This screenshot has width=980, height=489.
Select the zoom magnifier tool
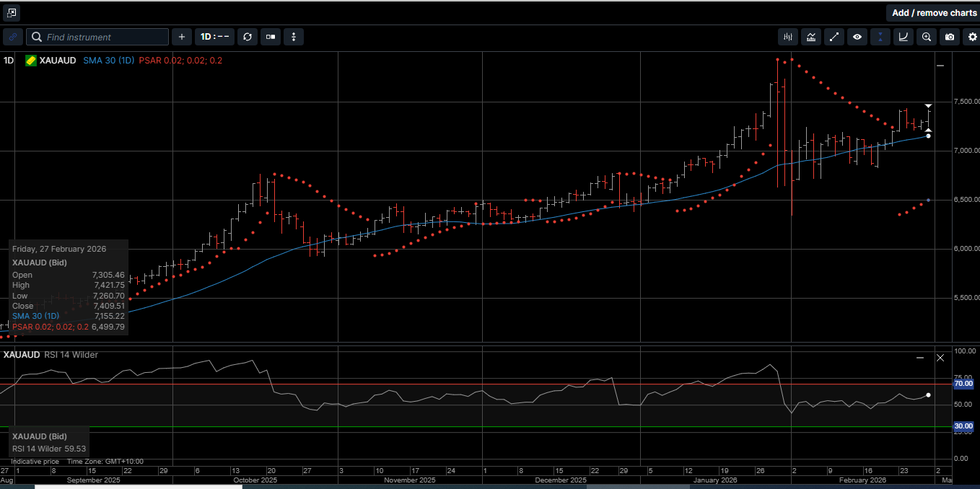(926, 37)
